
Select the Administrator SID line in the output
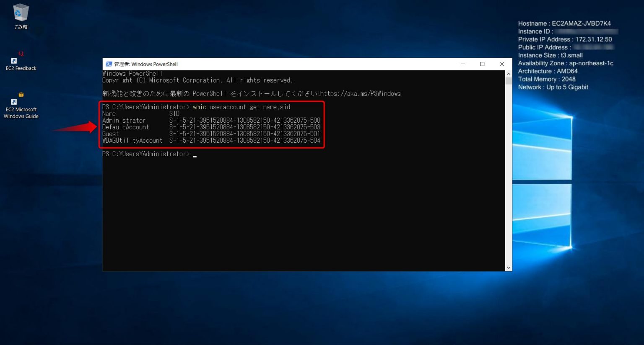click(244, 120)
